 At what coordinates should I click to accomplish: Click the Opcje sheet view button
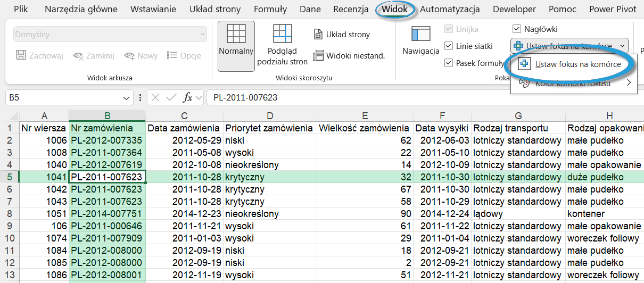(x=184, y=55)
